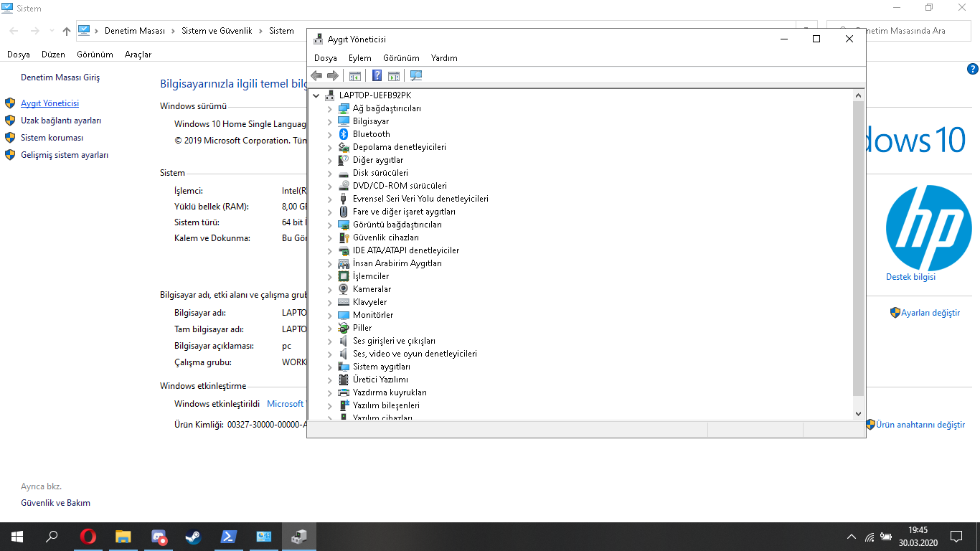This screenshot has height=551, width=980.
Task: Click the Ayarları değiştir link
Action: [930, 313]
